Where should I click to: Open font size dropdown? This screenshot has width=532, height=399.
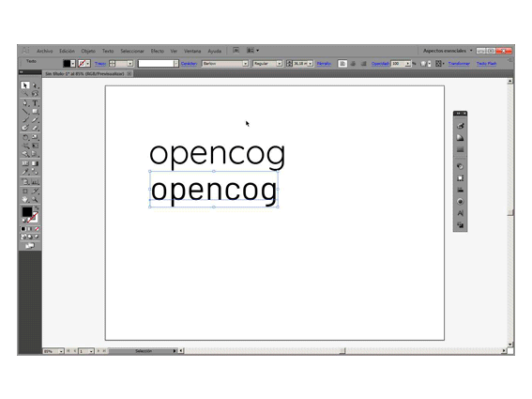click(x=311, y=64)
